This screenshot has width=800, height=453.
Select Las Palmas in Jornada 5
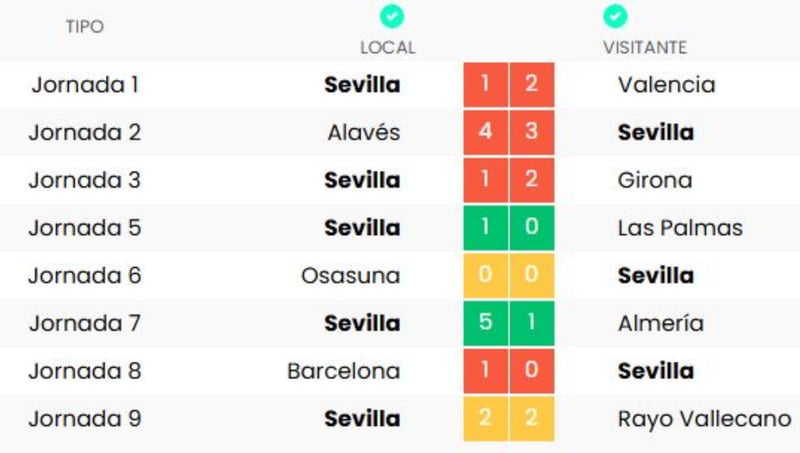pos(680,228)
